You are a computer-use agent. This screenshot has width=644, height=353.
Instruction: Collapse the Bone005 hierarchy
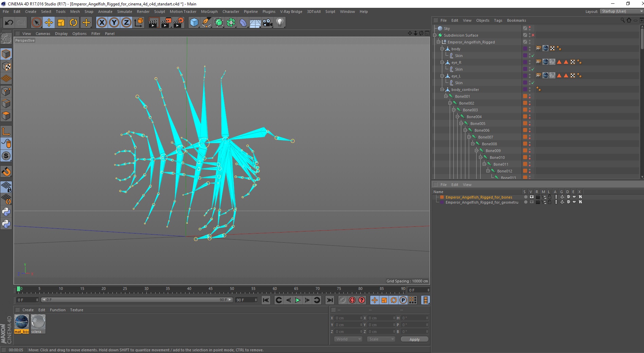click(461, 124)
